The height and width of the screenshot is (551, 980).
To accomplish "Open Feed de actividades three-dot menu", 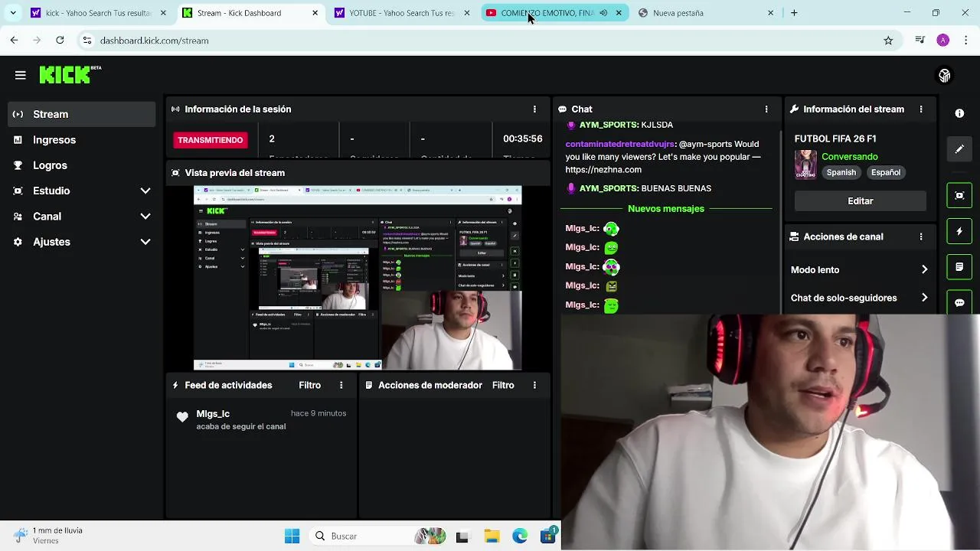I will (x=341, y=386).
